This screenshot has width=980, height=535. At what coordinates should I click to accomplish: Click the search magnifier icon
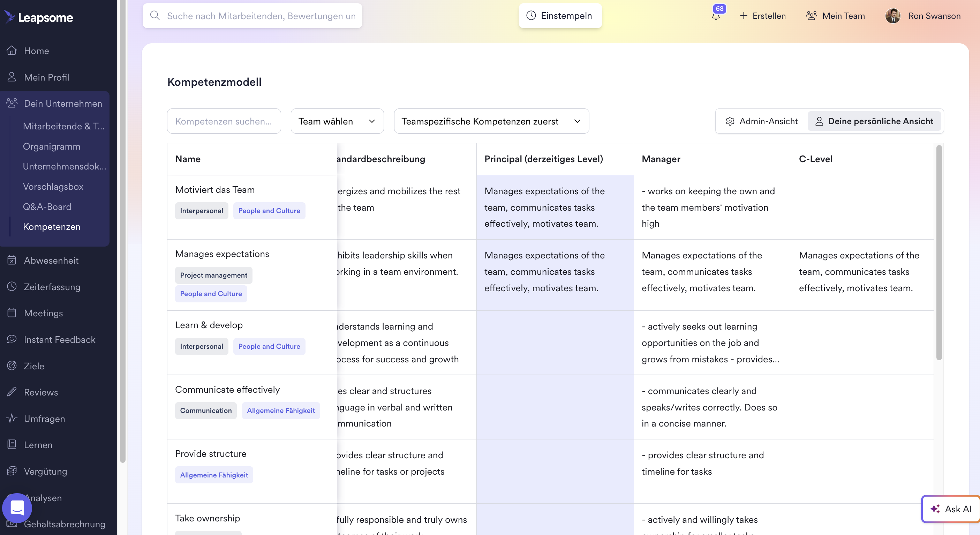point(155,16)
